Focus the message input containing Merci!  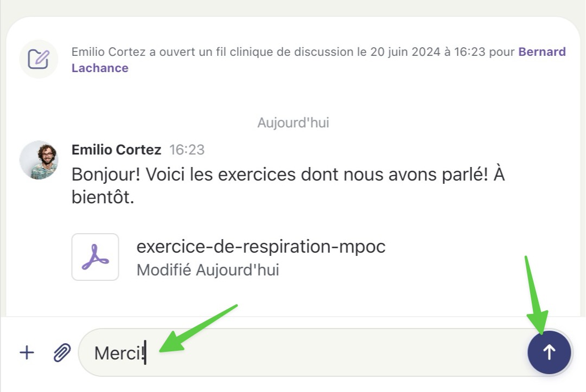(x=303, y=352)
